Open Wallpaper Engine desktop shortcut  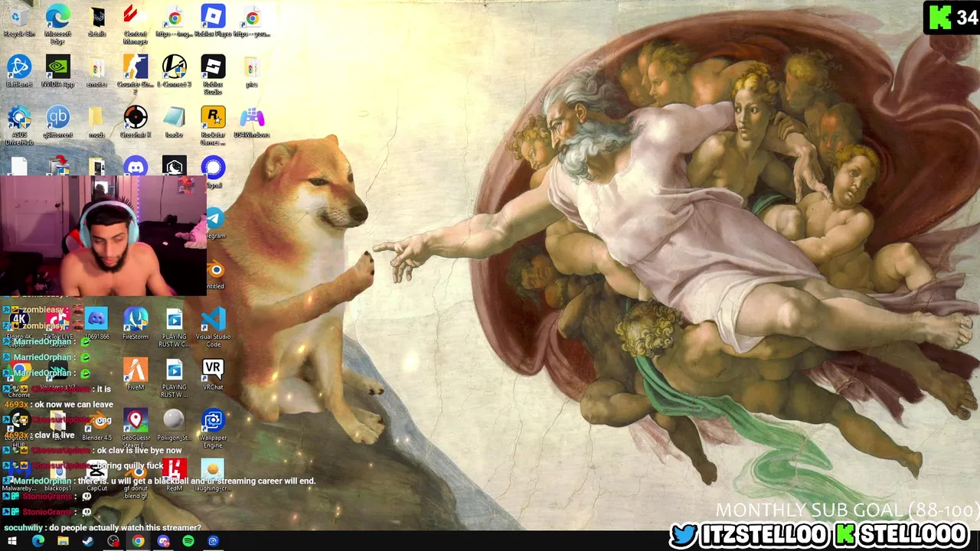click(x=213, y=428)
